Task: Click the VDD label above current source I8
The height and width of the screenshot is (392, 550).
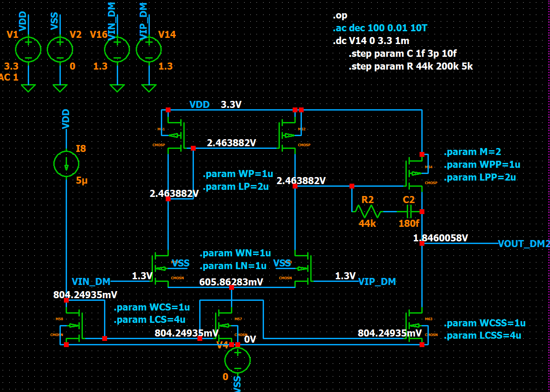Action: click(66, 119)
